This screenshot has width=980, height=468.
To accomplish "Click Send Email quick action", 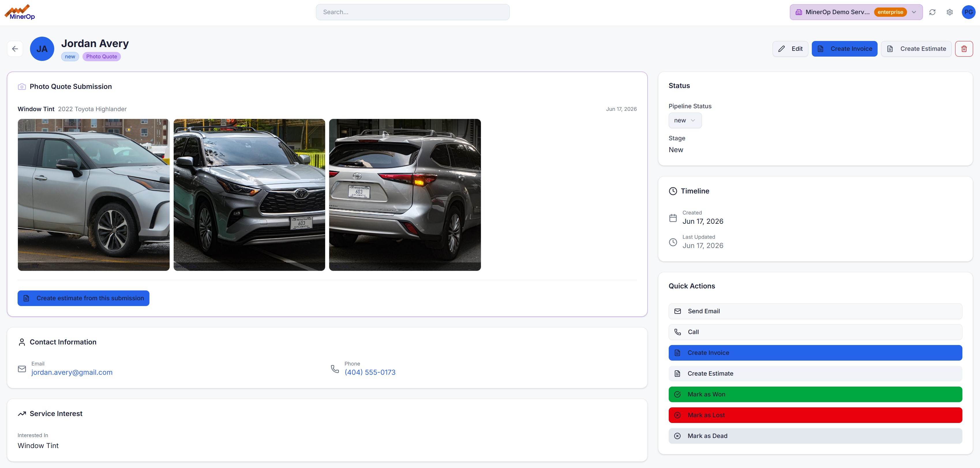I will (815, 311).
